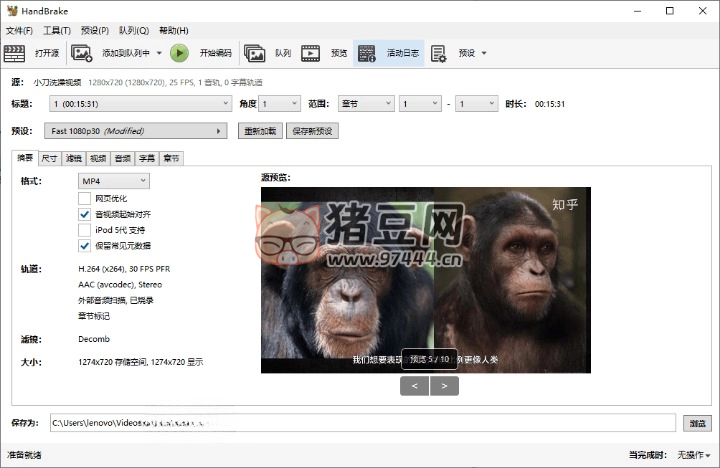
Task: Click the Preview film icon
Action: pyautogui.click(x=311, y=53)
